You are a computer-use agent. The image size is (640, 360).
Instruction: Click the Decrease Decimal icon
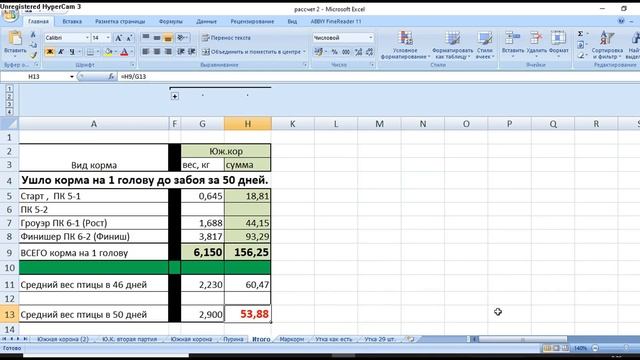369,52
